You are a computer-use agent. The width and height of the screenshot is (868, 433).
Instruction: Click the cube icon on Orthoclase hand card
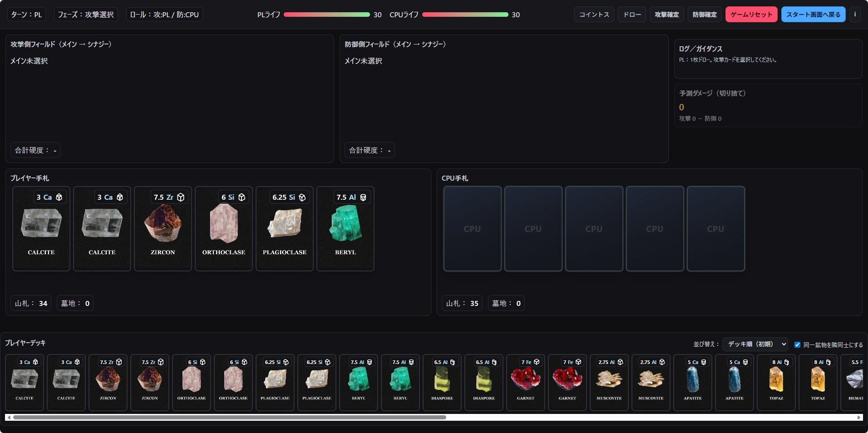point(242,197)
